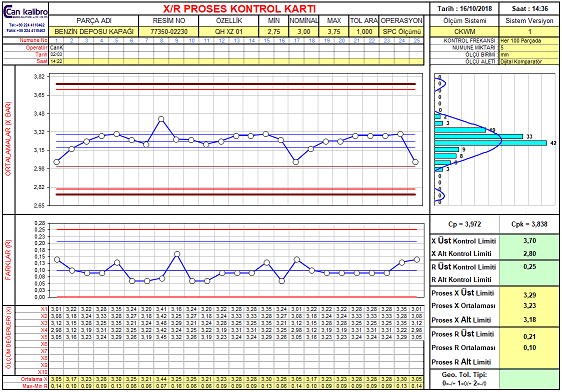Select the PARÇA ADI header cell
Viewport: 562px width, 392px height.
pos(94,21)
